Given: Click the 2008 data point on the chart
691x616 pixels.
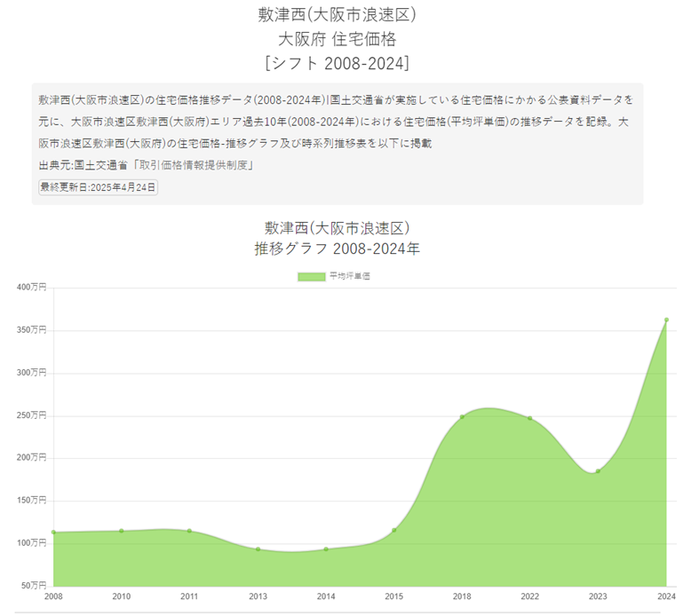Looking at the screenshot, I should tap(54, 533).
